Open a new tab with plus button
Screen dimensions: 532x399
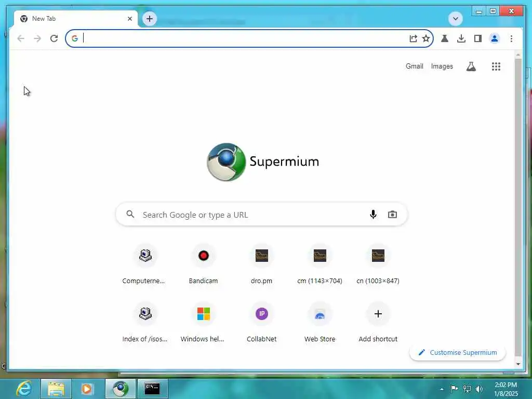tap(149, 19)
